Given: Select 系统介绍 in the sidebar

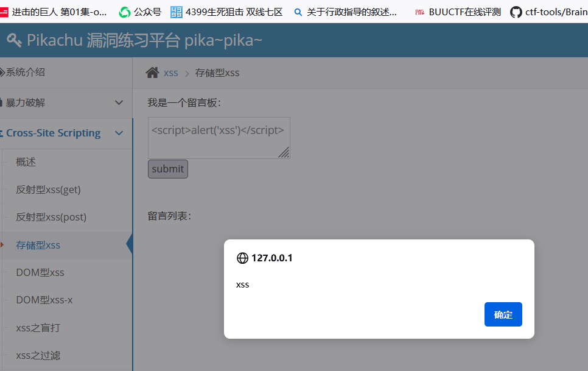Looking at the screenshot, I should [x=25, y=72].
